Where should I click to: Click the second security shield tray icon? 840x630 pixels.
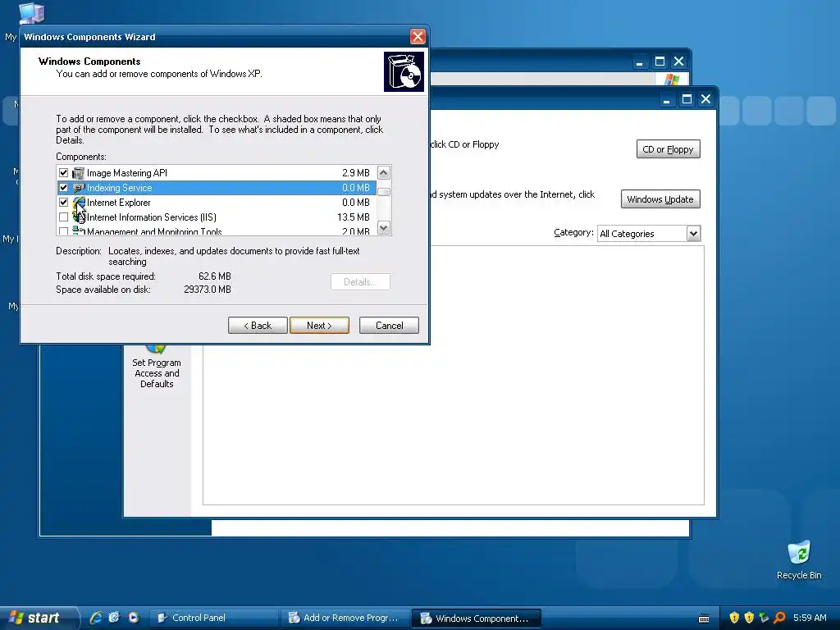click(749, 618)
